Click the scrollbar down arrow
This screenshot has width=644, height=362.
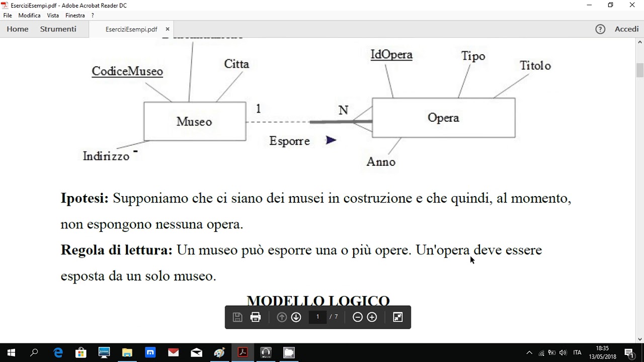click(640, 339)
